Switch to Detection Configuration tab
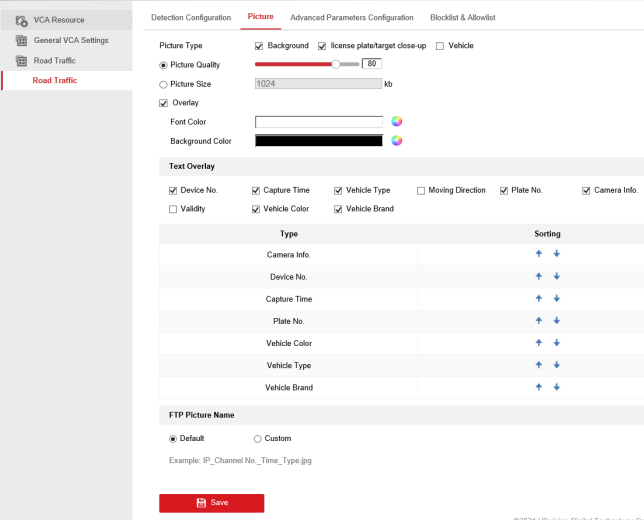Screen dimensions: 644x520 pyautogui.click(x=191, y=18)
